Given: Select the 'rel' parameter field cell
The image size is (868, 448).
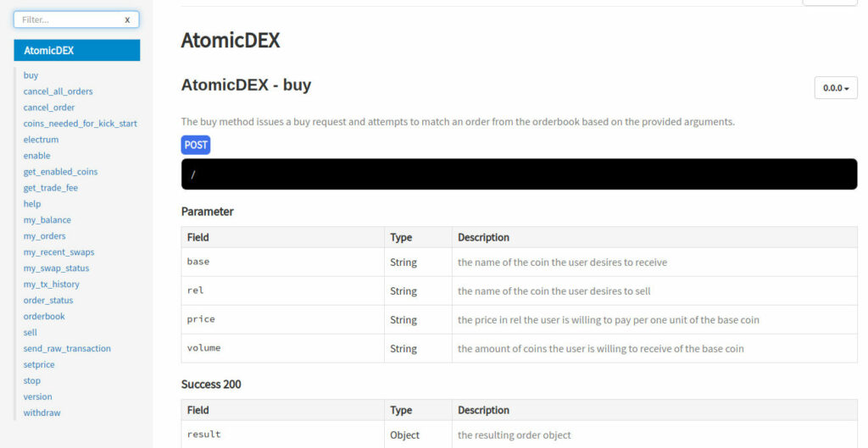Looking at the screenshot, I should click(x=283, y=291).
